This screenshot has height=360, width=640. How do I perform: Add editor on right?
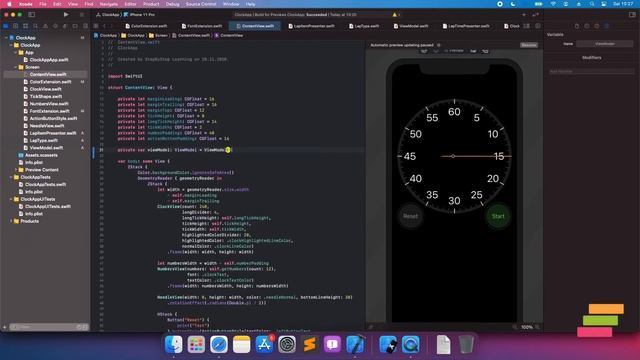click(x=538, y=26)
